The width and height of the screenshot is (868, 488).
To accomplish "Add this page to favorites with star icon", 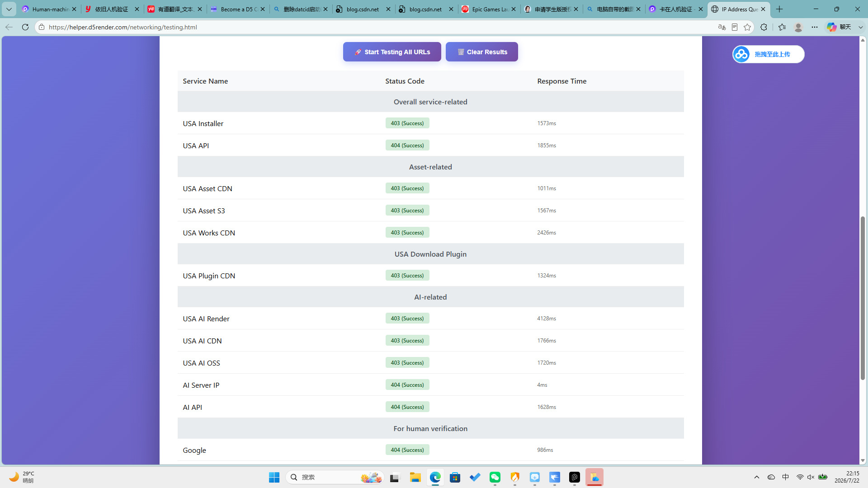I will point(747,27).
